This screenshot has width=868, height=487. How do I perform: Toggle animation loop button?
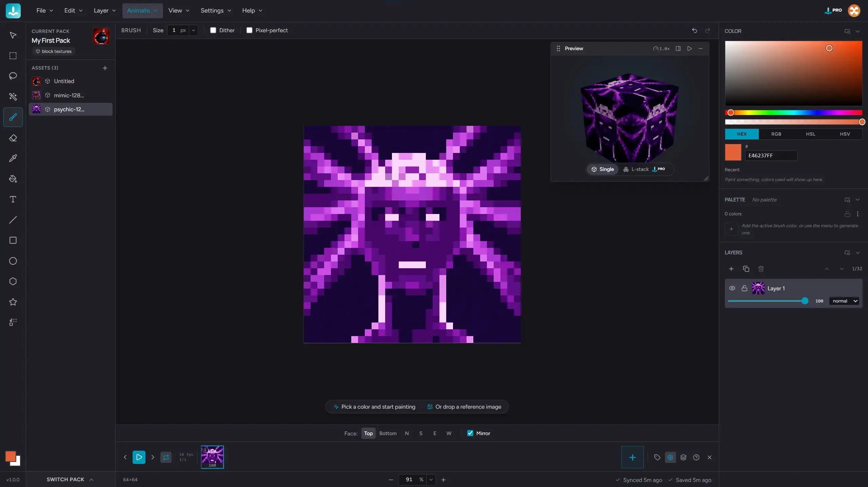click(166, 457)
